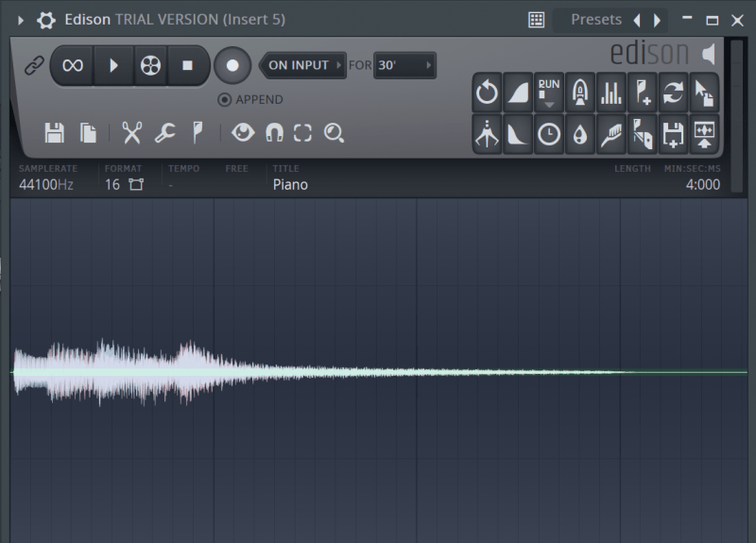Click the scissors edit tools icon
756x543 pixels.
(131, 133)
